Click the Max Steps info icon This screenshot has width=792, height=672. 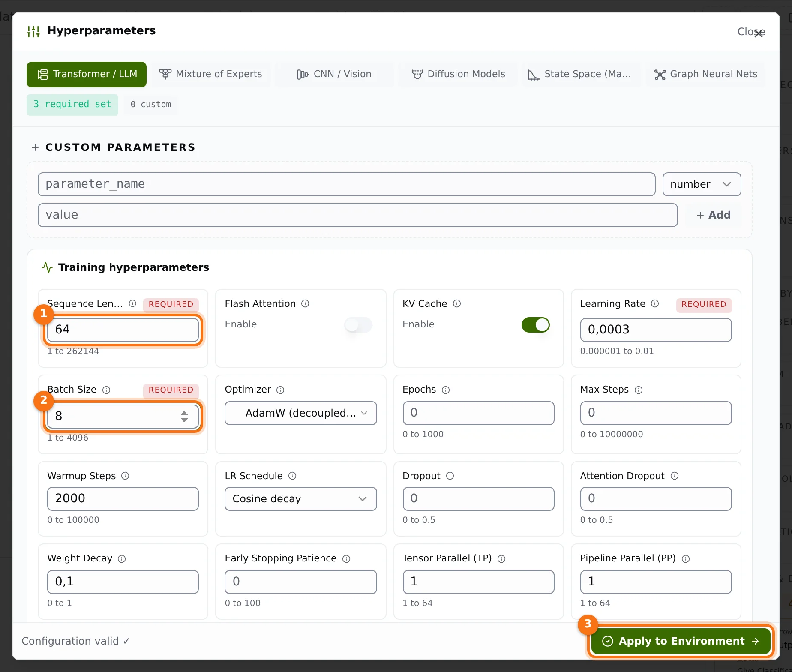coord(639,390)
